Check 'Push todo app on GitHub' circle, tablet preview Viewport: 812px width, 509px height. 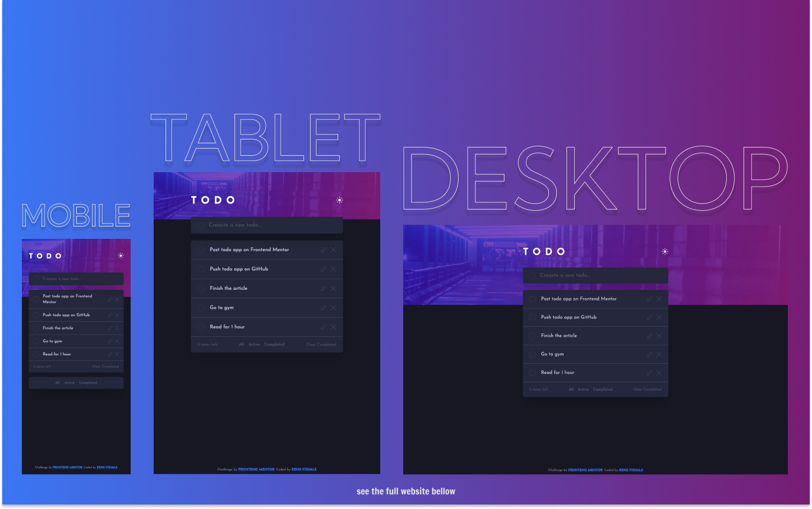[201, 269]
